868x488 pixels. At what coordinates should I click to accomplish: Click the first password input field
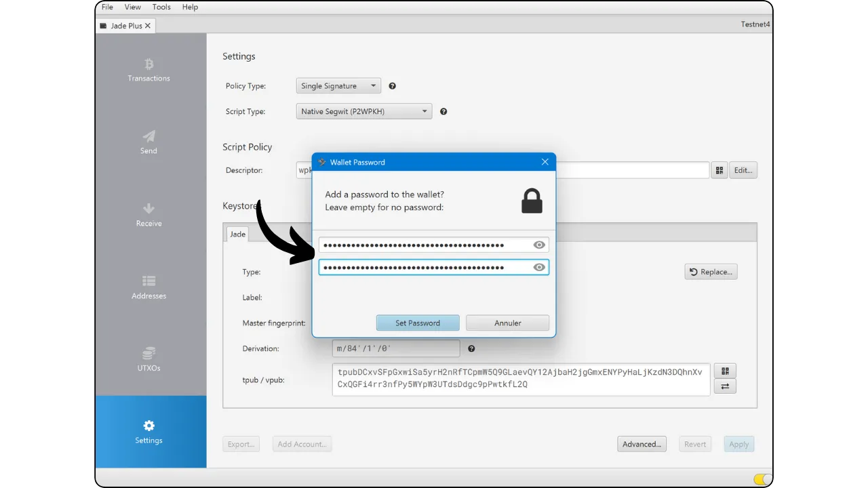[x=424, y=245]
